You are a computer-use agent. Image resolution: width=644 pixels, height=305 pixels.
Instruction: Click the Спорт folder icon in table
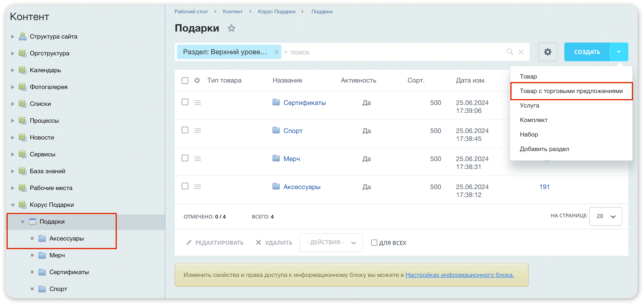tap(276, 130)
